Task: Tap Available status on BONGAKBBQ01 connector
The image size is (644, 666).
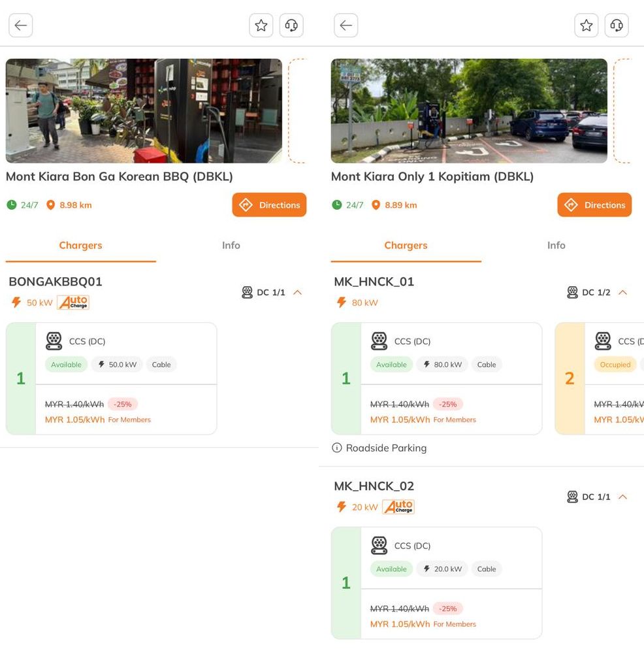Action: [66, 365]
